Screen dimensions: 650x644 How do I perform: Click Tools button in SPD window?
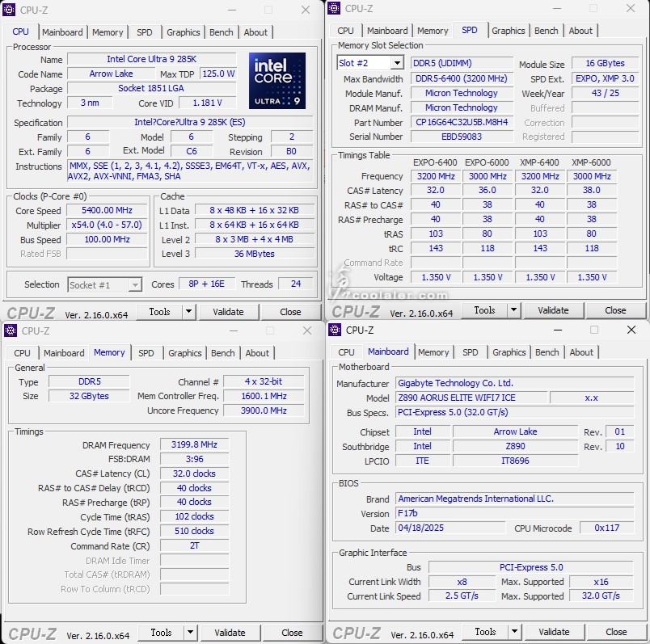pyautogui.click(x=484, y=310)
